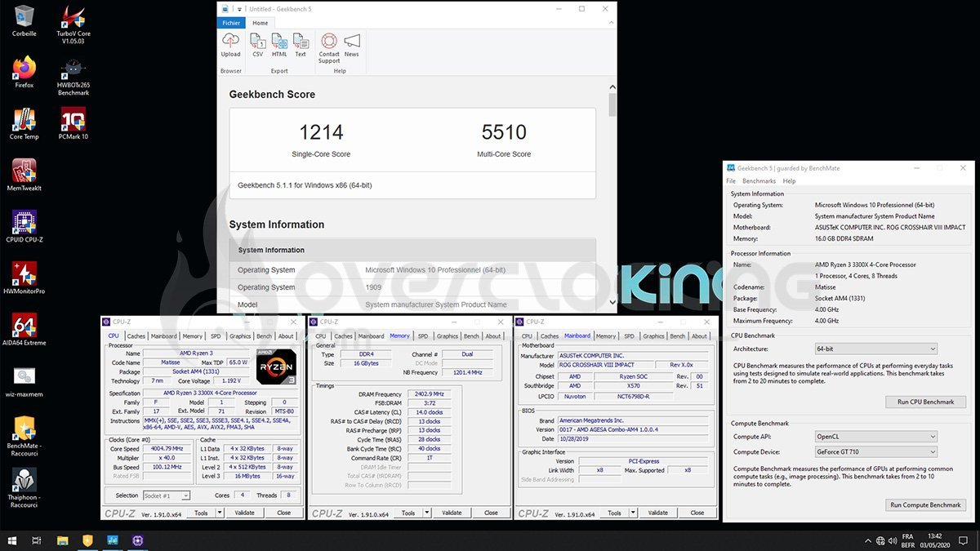Click the Upload icon in Geekbench ribbon
Screen dimensions: 980x551
click(231, 44)
